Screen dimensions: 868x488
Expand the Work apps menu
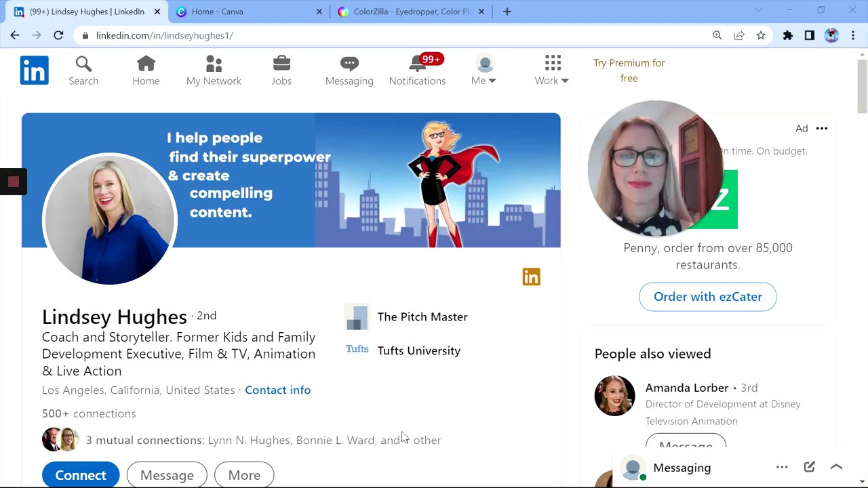552,71
